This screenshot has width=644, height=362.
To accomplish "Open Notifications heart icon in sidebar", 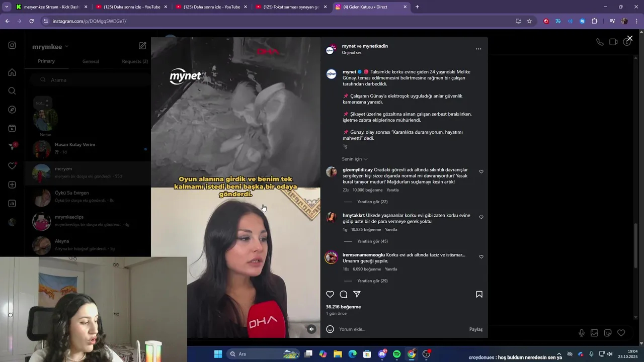I will 12,166.
